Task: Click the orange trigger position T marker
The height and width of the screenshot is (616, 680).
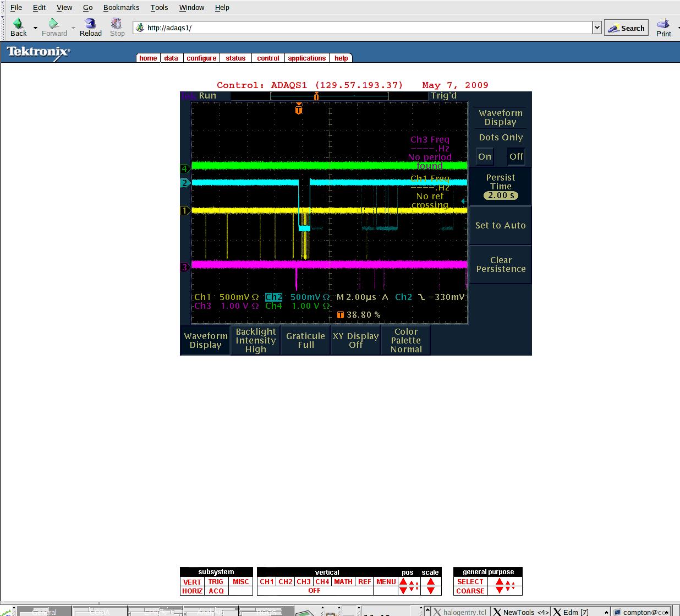Action: pyautogui.click(x=299, y=110)
